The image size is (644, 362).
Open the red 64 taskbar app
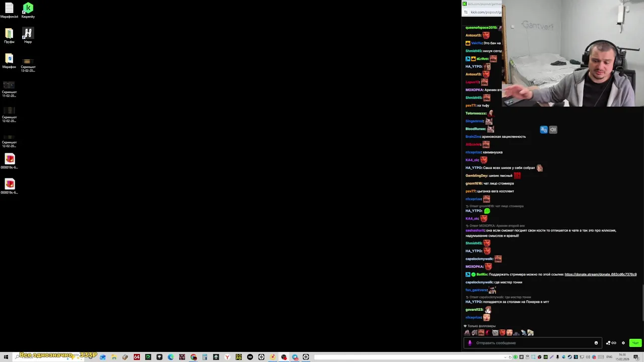click(136, 357)
